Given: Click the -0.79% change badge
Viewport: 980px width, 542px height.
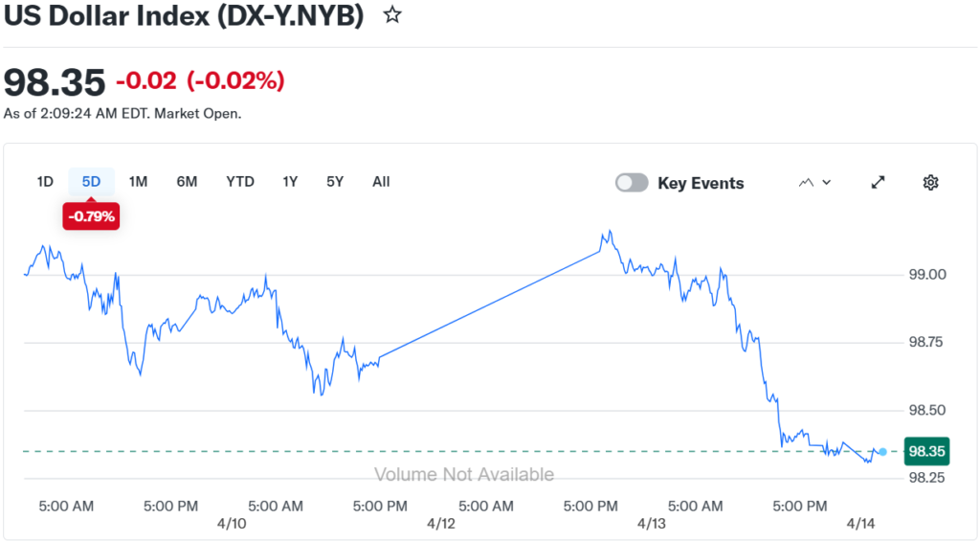Looking at the screenshot, I should (92, 216).
